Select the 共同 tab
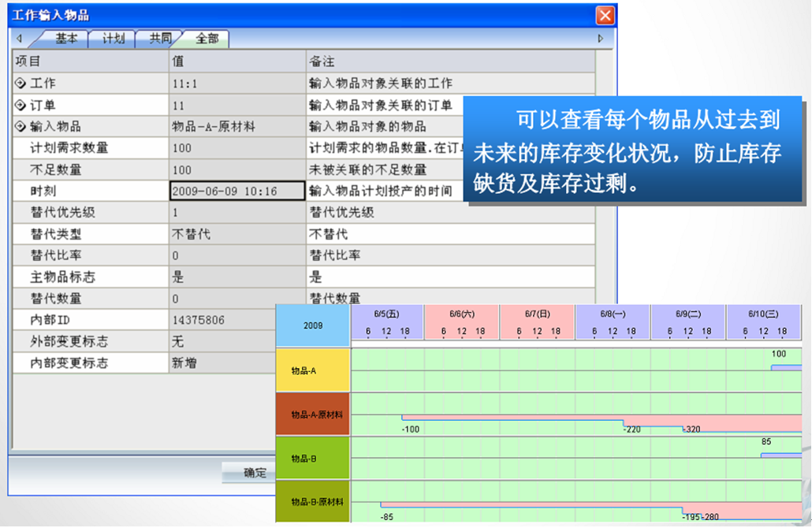 160,39
